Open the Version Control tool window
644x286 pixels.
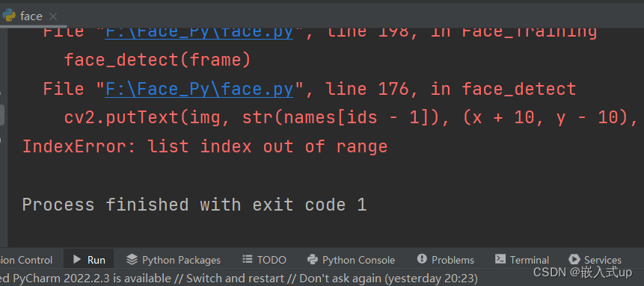pyautogui.click(x=26, y=260)
